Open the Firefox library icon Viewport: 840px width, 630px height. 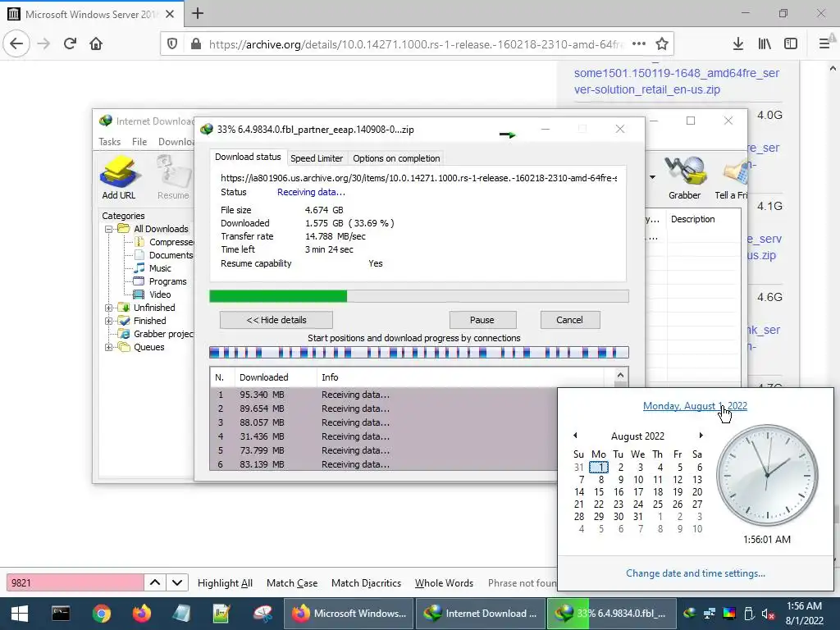point(765,44)
